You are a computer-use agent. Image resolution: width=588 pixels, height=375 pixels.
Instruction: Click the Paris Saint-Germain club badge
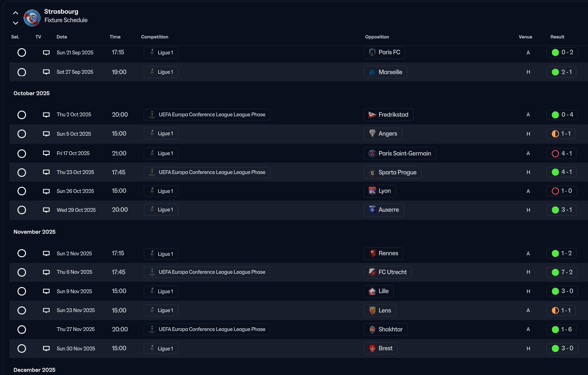click(372, 153)
